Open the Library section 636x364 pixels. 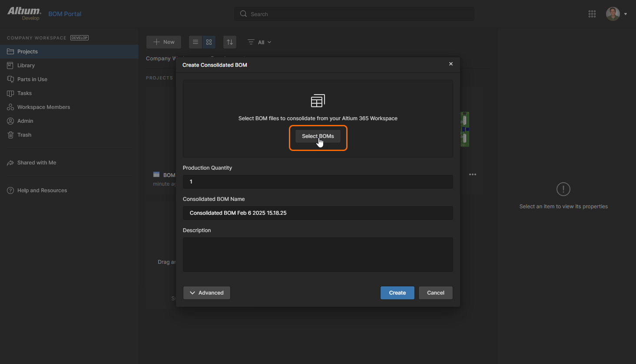70,66
